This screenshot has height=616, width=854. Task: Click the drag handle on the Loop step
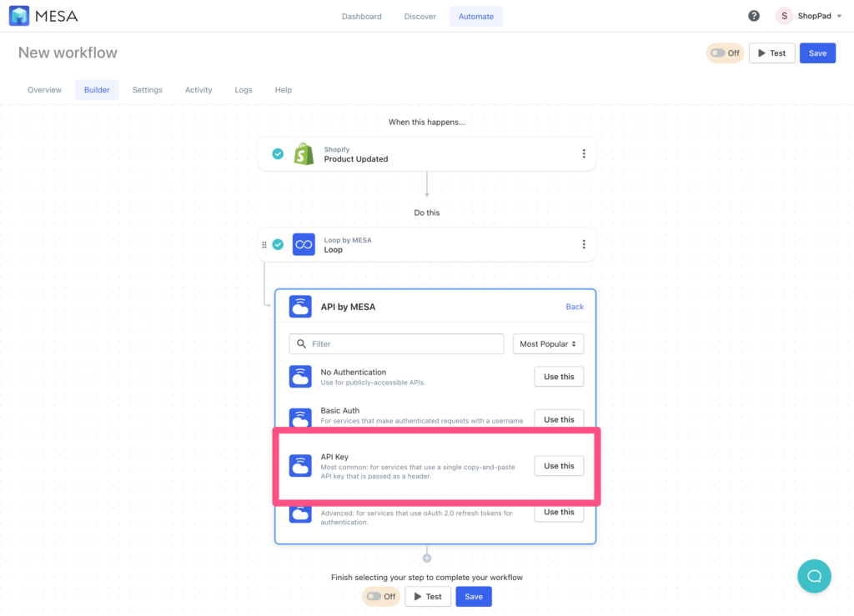(265, 244)
